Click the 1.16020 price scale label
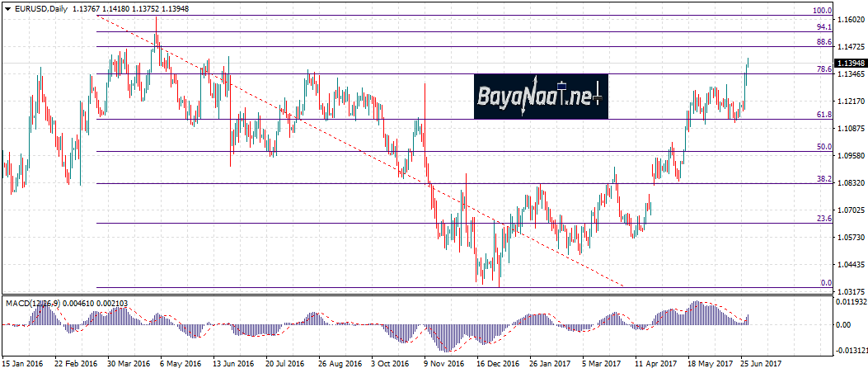Viewport: 868px width, 373px height. pyautogui.click(x=849, y=19)
